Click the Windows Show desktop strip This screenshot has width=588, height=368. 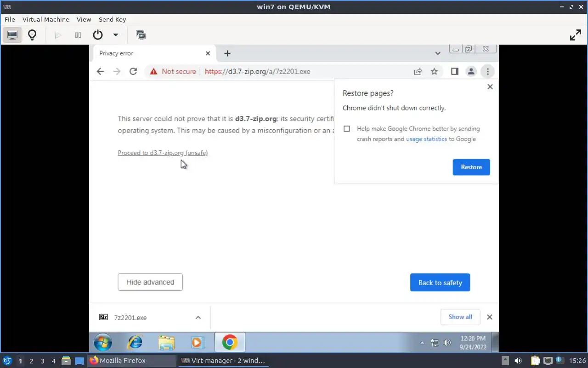(495, 342)
